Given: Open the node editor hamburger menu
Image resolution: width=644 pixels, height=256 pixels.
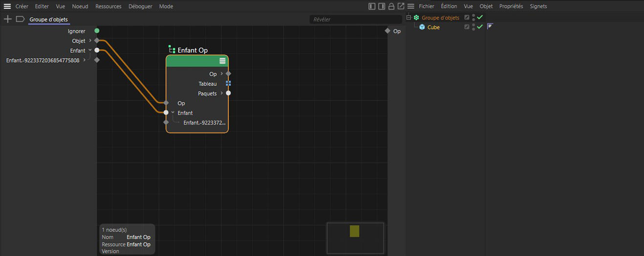Looking at the screenshot, I should point(7,6).
